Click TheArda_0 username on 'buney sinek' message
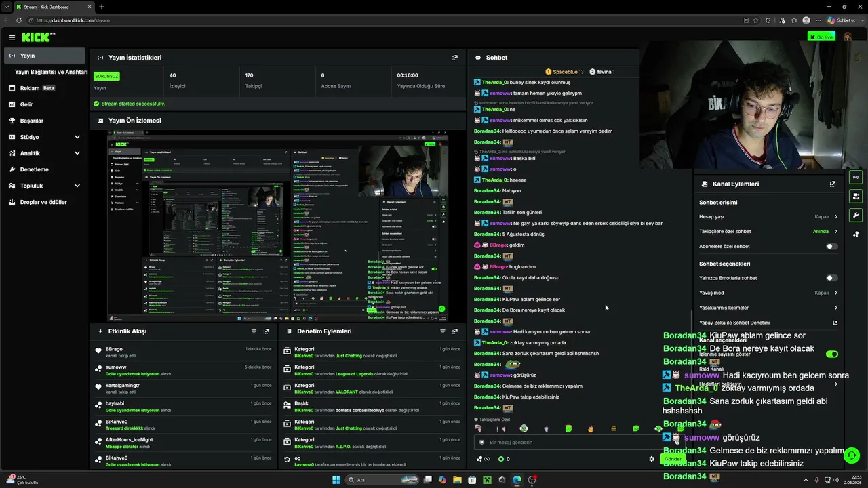Image resolution: width=868 pixels, height=488 pixels. [x=494, y=82]
